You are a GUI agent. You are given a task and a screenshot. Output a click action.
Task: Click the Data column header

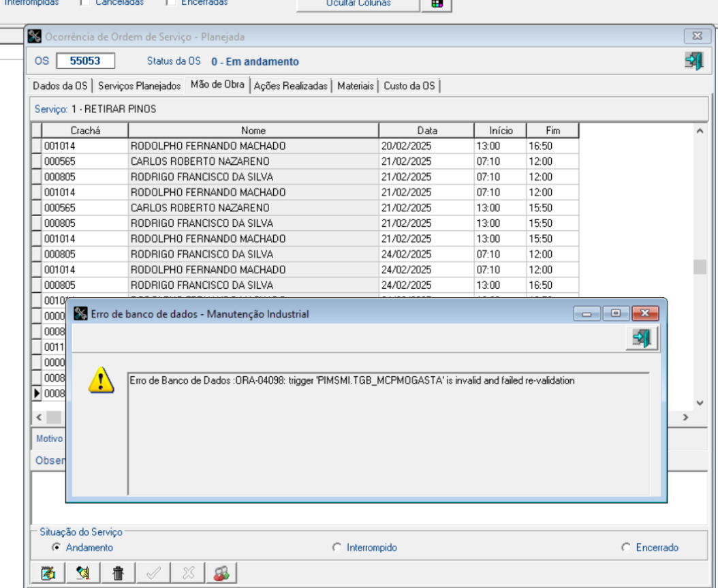click(x=426, y=131)
